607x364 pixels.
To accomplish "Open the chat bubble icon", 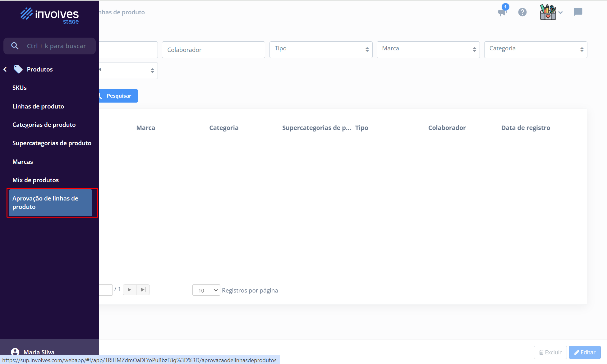I will pyautogui.click(x=578, y=12).
